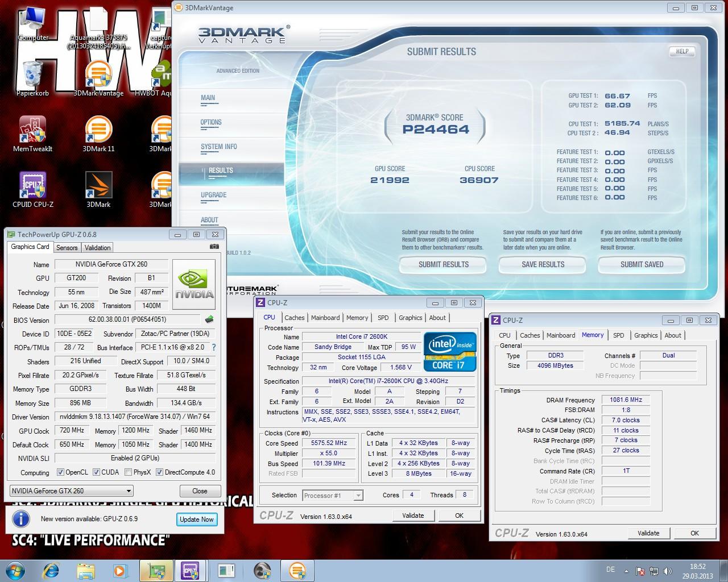This screenshot has width=728, height=582.
Task: Launch the black 3DMark desktop shortcut
Action: click(x=98, y=190)
